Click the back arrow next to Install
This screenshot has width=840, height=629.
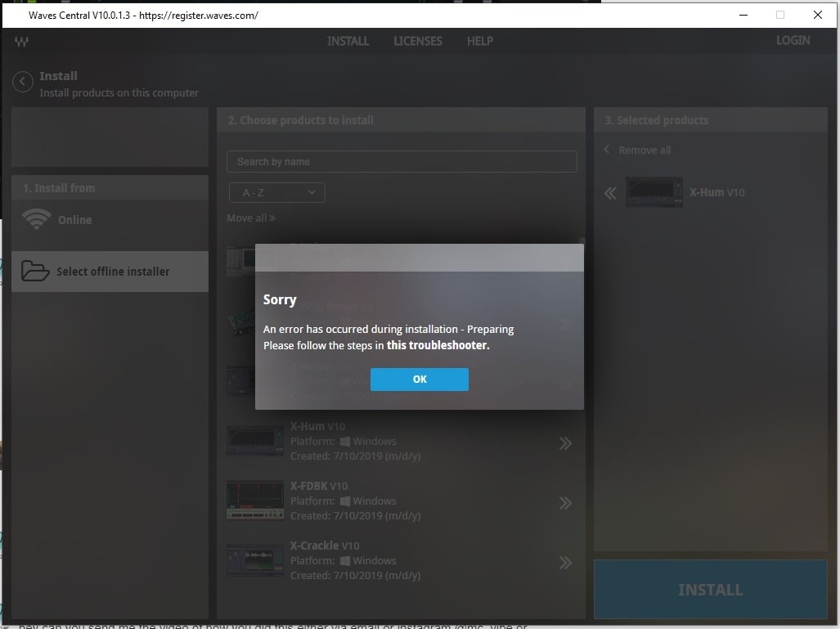[x=23, y=82]
